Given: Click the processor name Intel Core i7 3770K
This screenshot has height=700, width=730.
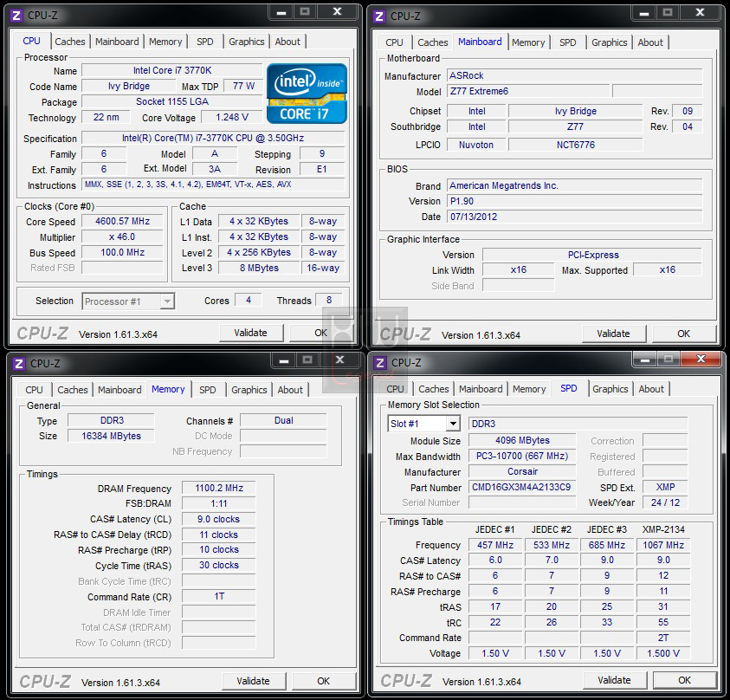Looking at the screenshot, I should point(172,70).
